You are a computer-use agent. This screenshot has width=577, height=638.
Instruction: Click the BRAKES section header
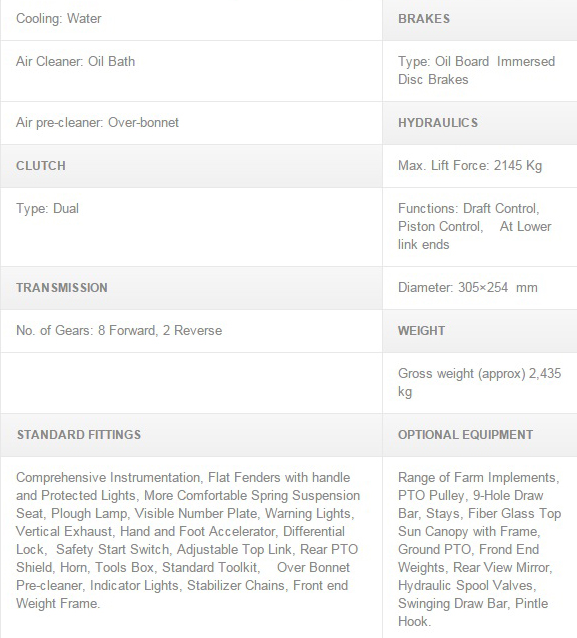[480, 19]
